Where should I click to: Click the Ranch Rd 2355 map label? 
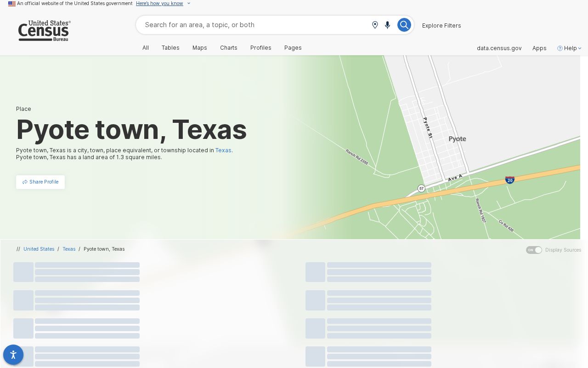pyautogui.click(x=357, y=157)
